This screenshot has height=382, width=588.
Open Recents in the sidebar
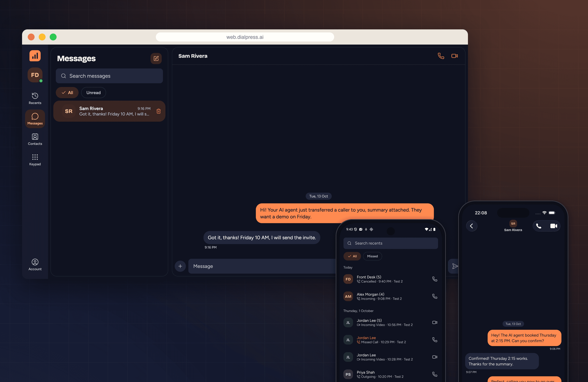(35, 98)
